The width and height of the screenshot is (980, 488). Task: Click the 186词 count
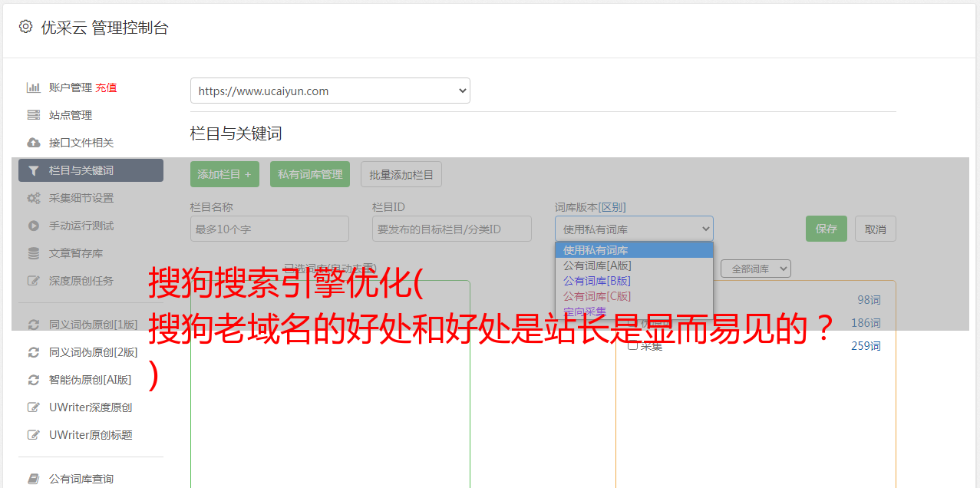(866, 323)
